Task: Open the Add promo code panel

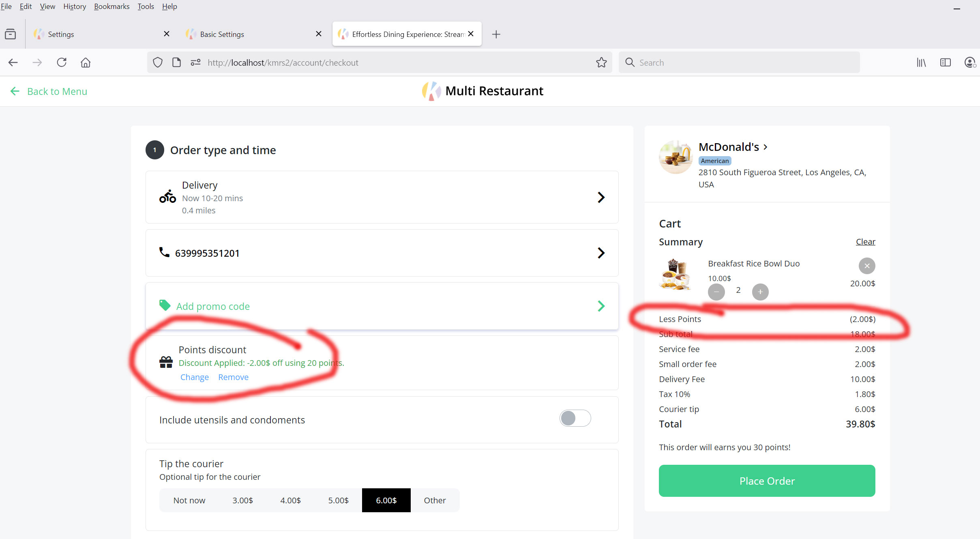Action: (x=382, y=306)
